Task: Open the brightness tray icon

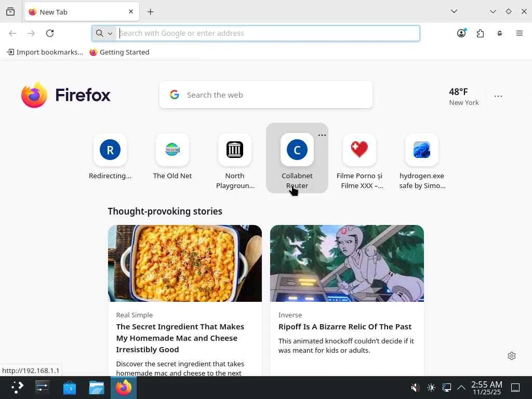Action: tap(431, 388)
